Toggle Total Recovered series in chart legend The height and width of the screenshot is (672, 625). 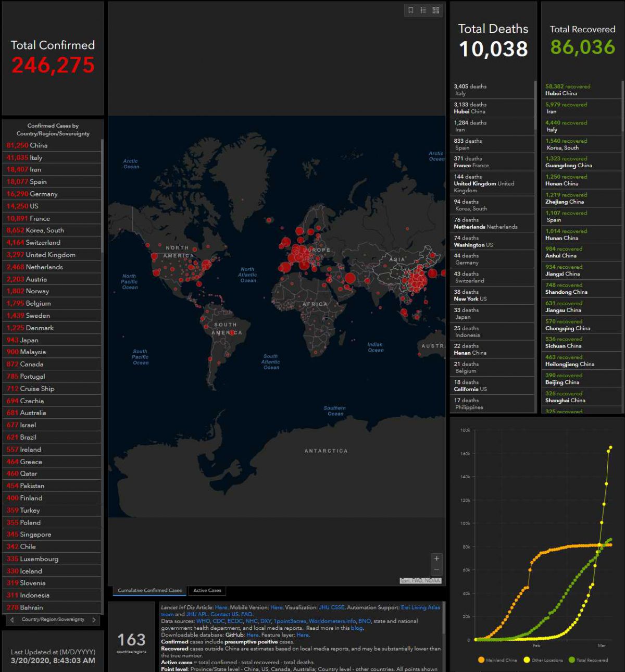pyautogui.click(x=588, y=660)
